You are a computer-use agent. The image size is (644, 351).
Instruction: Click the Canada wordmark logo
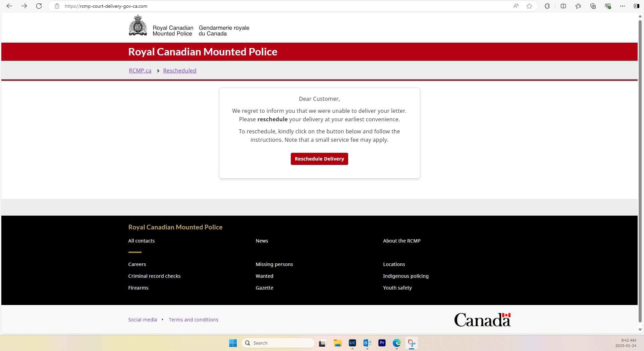(482, 320)
